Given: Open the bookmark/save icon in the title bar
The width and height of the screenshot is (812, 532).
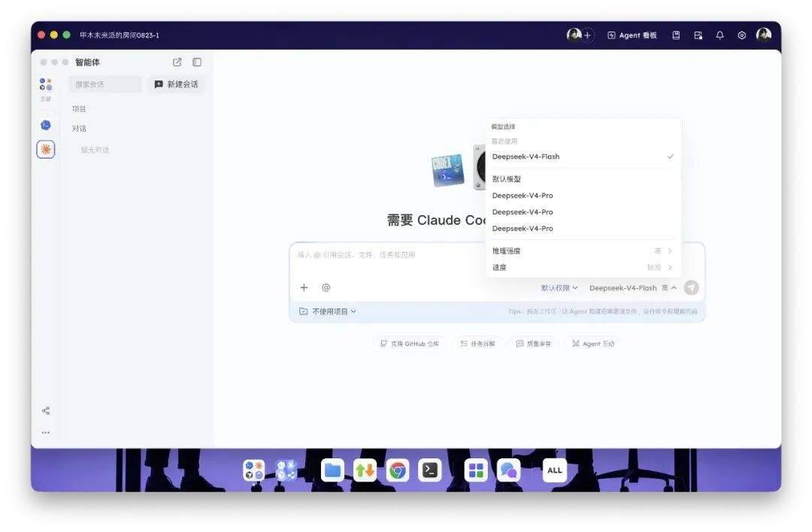Looking at the screenshot, I should coord(676,35).
